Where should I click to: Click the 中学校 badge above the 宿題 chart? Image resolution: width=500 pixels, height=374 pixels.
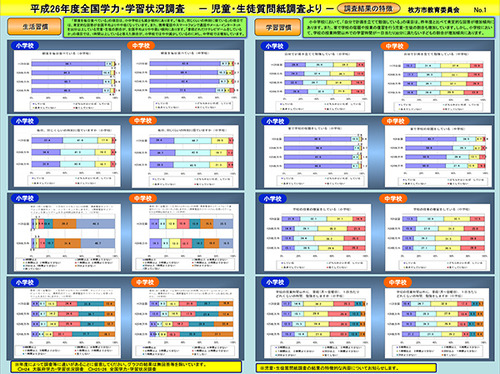(396, 121)
